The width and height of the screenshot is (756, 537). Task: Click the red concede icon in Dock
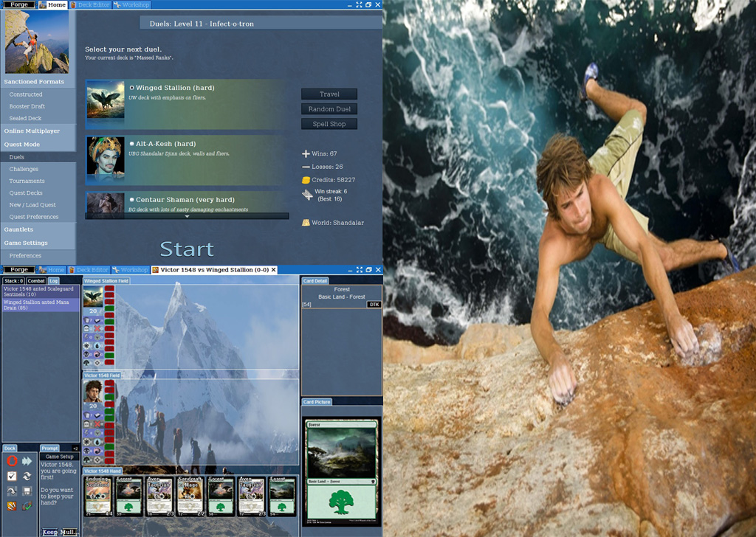point(12,461)
